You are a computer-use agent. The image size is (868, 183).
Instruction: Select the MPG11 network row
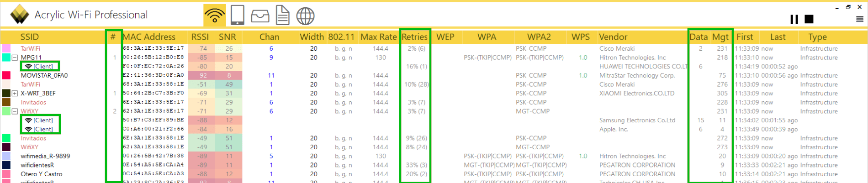tap(434, 58)
